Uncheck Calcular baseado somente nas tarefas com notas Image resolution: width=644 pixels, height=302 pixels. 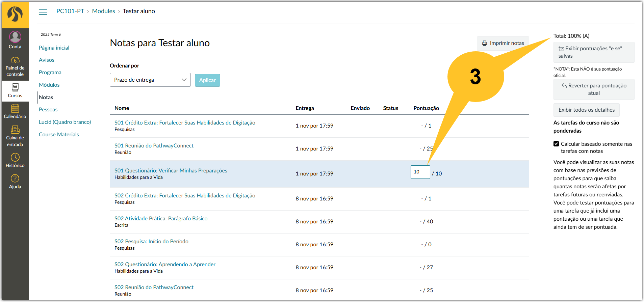tap(556, 144)
